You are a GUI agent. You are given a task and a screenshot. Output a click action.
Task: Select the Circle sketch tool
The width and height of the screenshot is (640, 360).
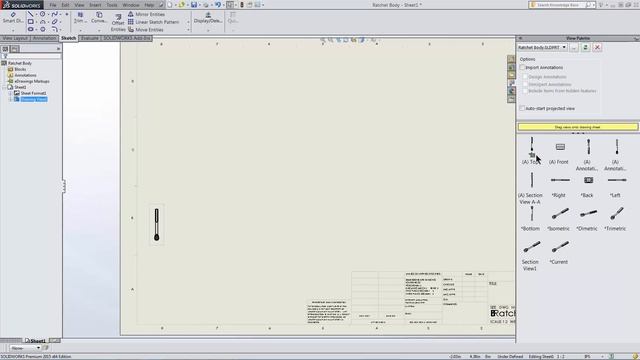point(42,14)
